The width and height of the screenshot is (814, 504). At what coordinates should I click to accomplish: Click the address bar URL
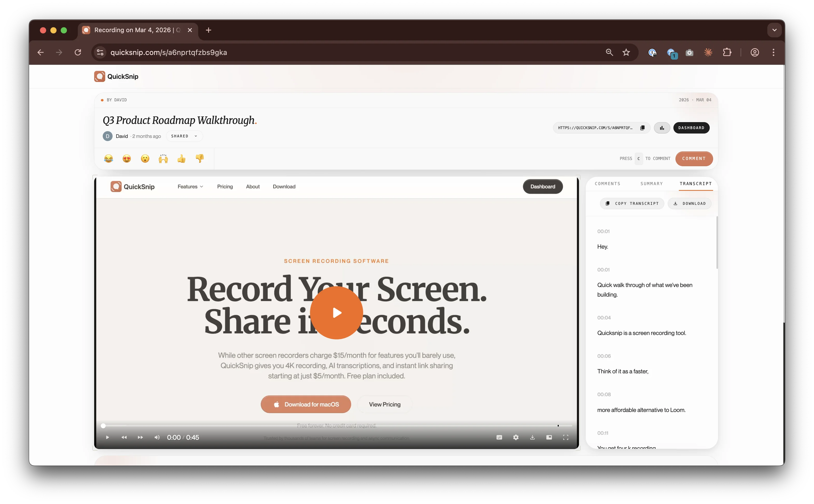coord(169,52)
